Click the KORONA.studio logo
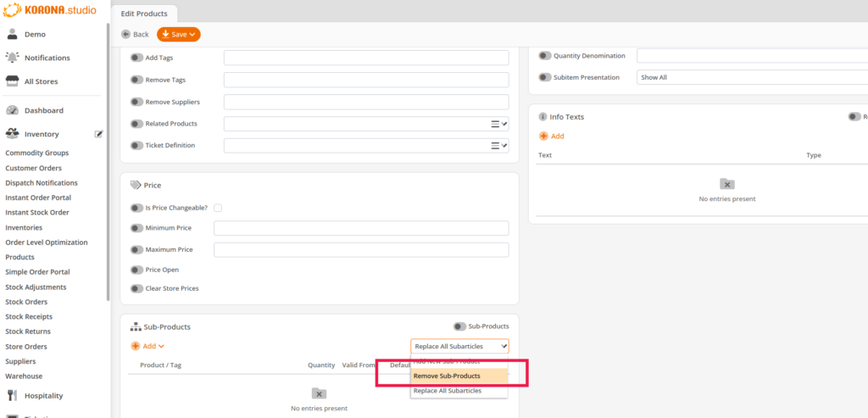Image resolution: width=868 pixels, height=418 pixels. pos(50,10)
